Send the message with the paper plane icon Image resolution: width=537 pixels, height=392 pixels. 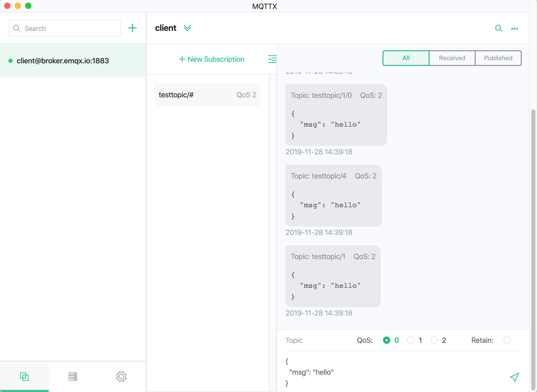coord(514,377)
